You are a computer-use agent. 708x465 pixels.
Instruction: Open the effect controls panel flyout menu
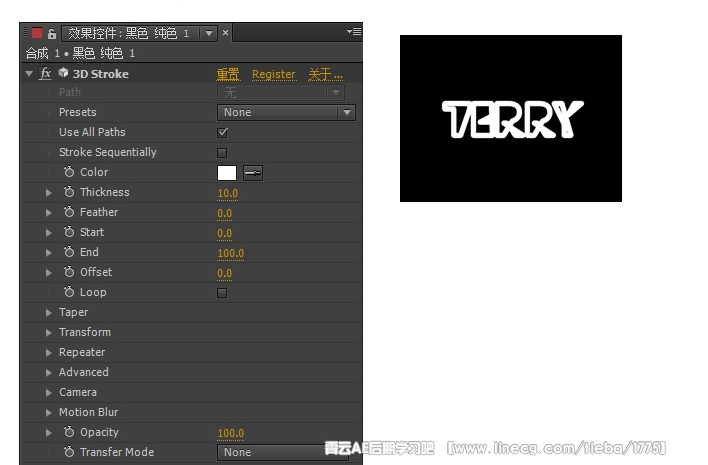(x=354, y=32)
